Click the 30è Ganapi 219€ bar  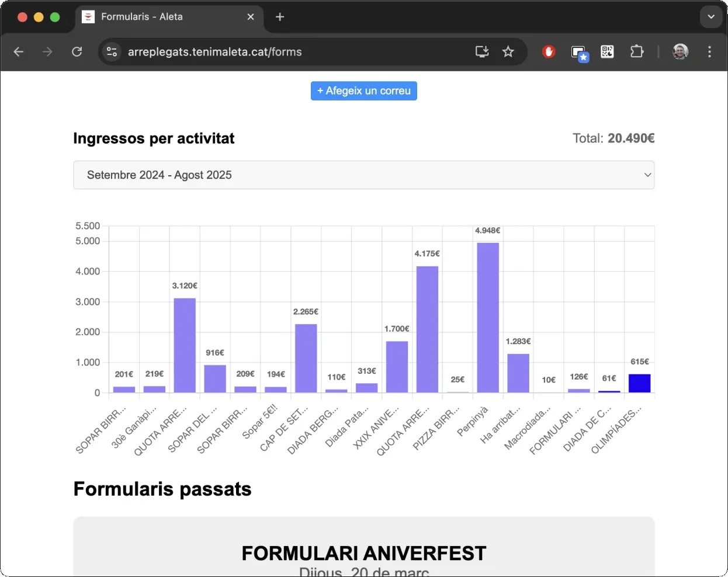click(x=154, y=389)
